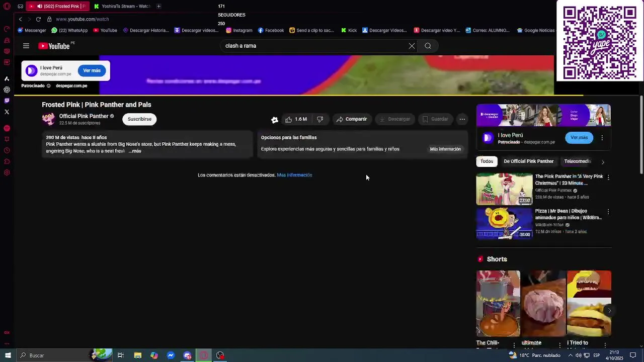Viewport: 644px width, 362px height.
Task: Open Facebook bookmark
Action: 271,30
